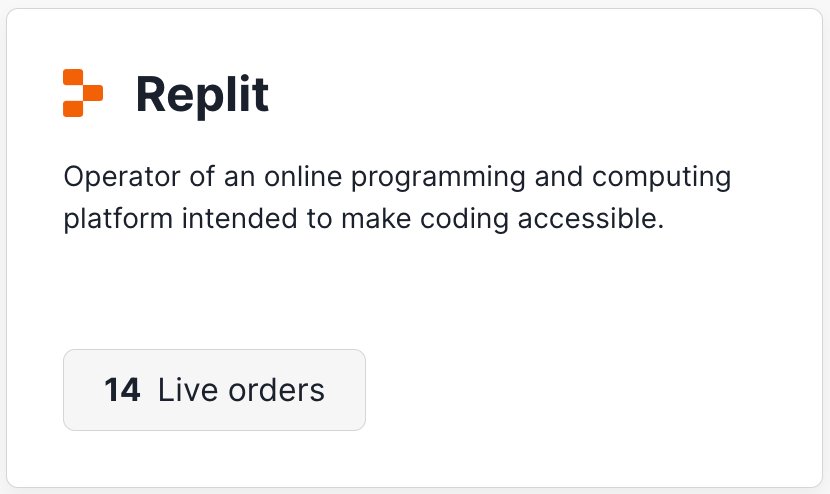The width and height of the screenshot is (830, 494).
Task: Click the word "coding" in the description
Action: 464,219
